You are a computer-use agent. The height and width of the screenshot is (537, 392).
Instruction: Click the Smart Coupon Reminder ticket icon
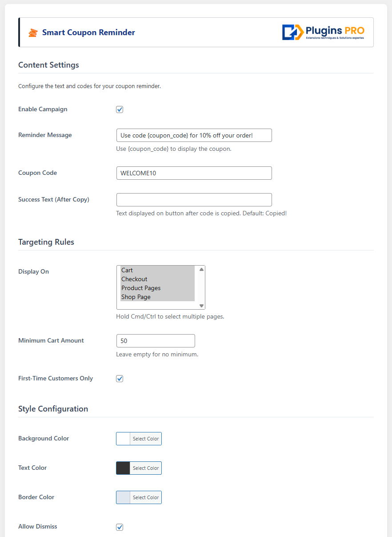click(x=32, y=32)
